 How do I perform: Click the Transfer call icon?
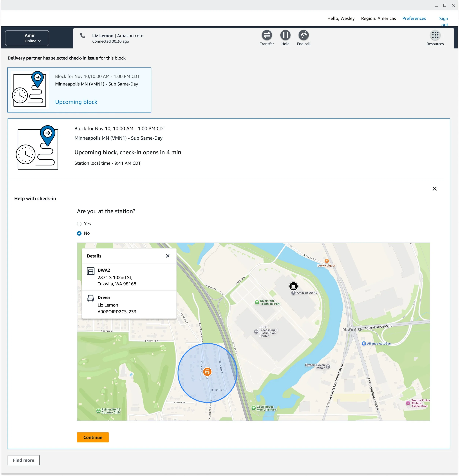[x=267, y=35]
